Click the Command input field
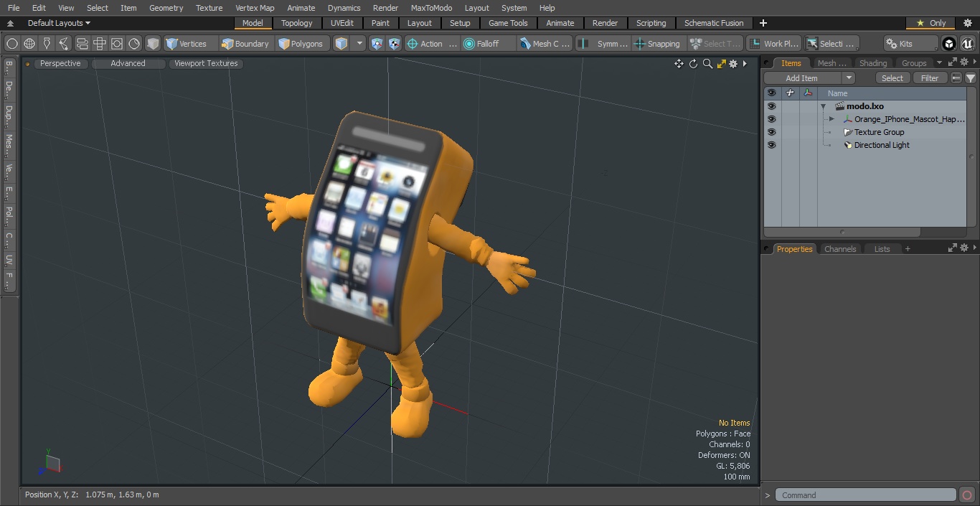 pos(866,495)
